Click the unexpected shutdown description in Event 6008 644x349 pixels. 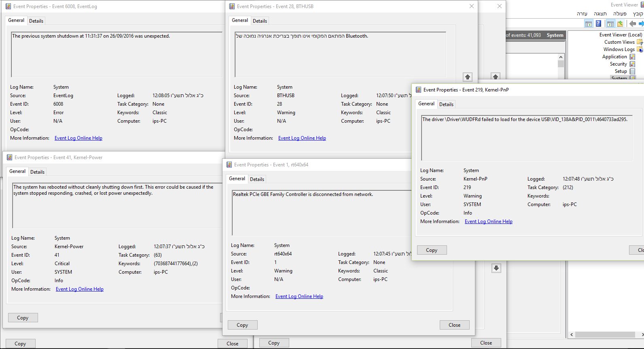click(x=91, y=36)
